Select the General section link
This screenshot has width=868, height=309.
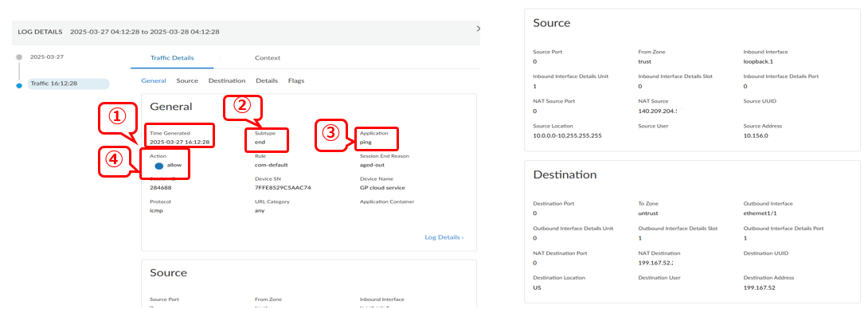point(154,80)
